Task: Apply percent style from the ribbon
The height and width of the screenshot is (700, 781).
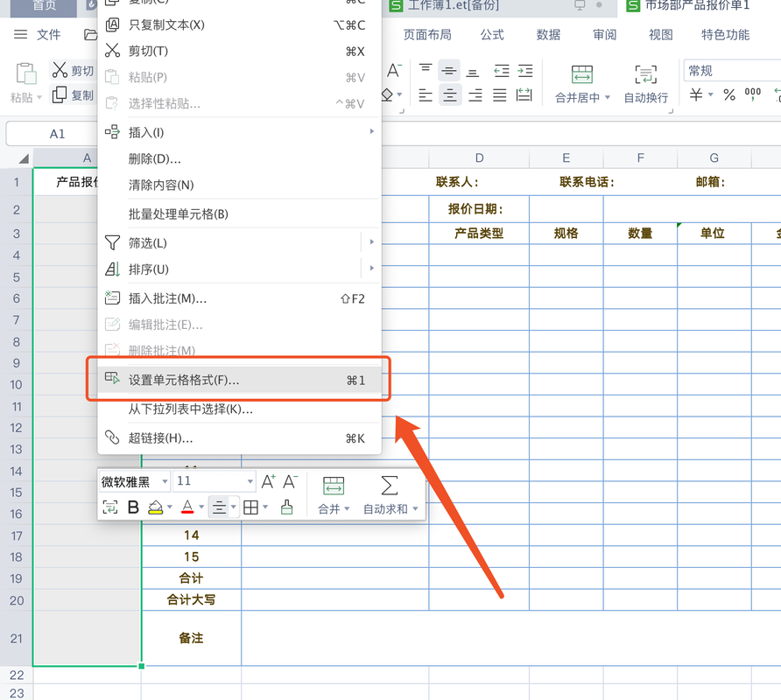Action: 728,95
